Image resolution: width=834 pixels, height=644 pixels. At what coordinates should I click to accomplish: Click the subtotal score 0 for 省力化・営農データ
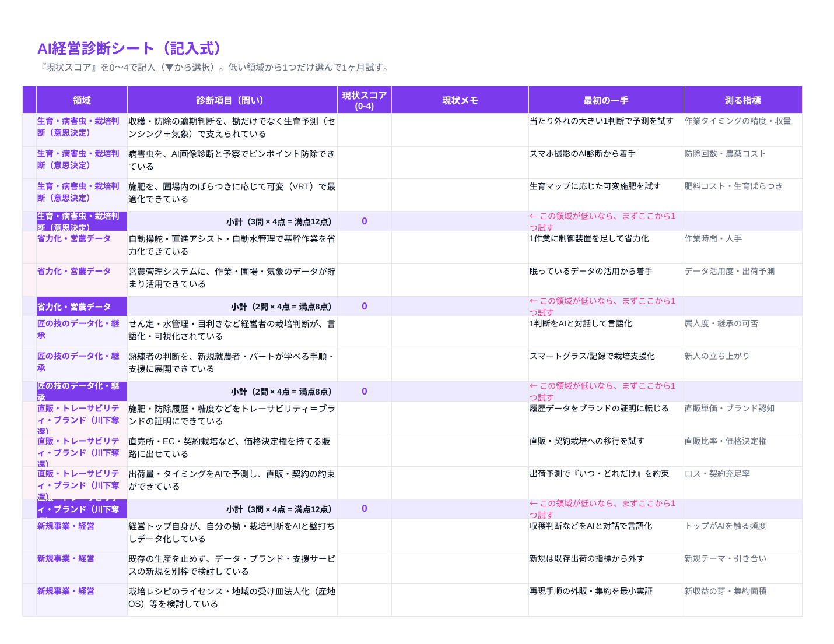click(365, 307)
